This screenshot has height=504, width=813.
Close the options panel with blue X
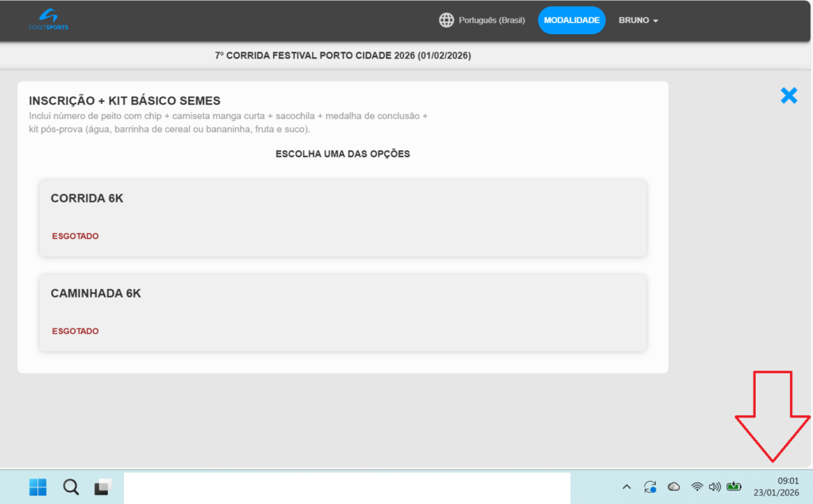tap(788, 96)
